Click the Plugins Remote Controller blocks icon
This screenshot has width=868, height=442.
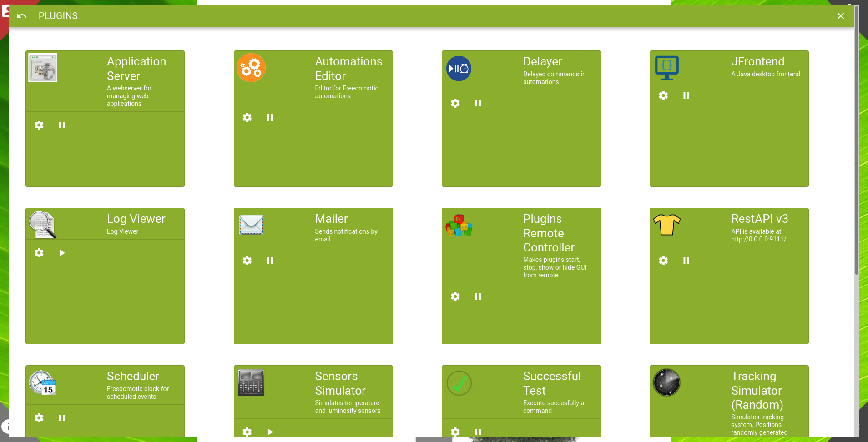point(459,226)
